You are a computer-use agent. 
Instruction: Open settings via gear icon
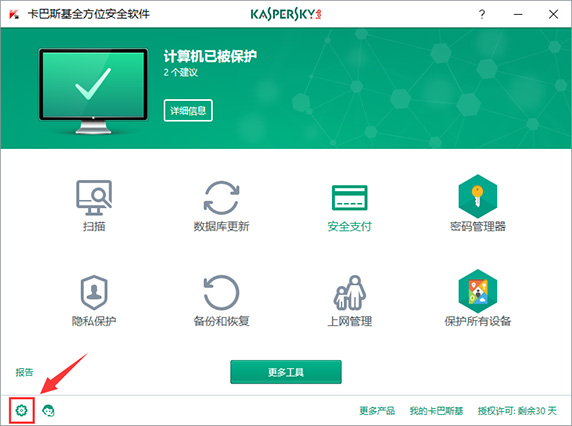(22, 410)
